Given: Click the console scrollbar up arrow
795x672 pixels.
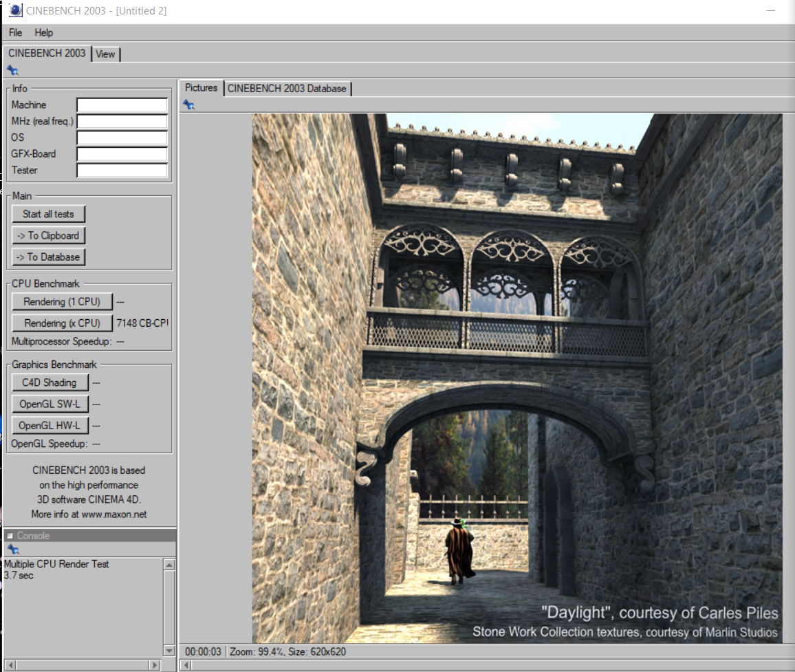Looking at the screenshot, I should 169,565.
